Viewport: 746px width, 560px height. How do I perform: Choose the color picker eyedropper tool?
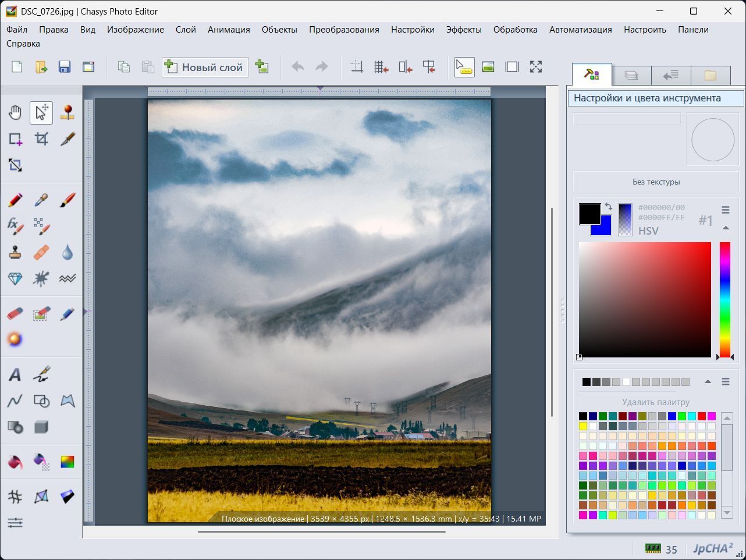pos(41,200)
